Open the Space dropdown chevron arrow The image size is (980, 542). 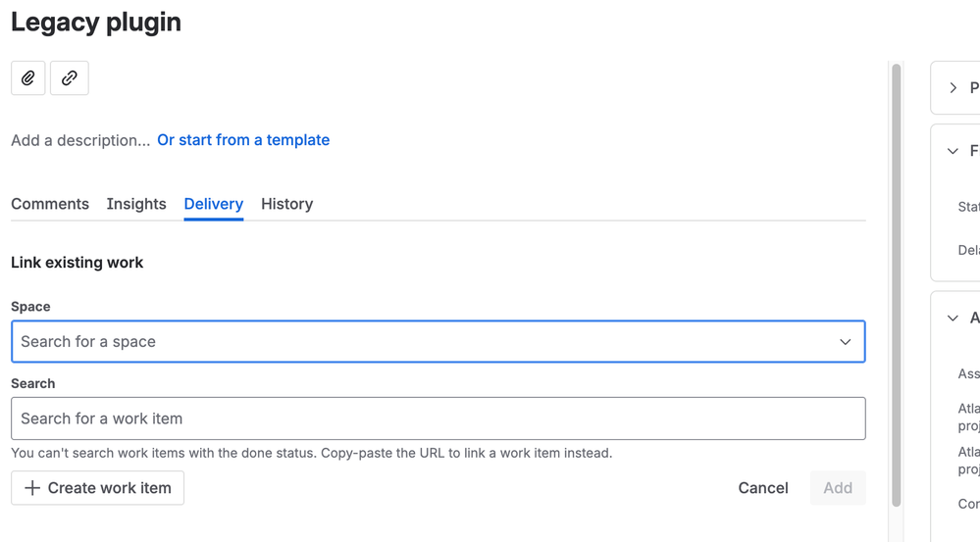coord(845,342)
